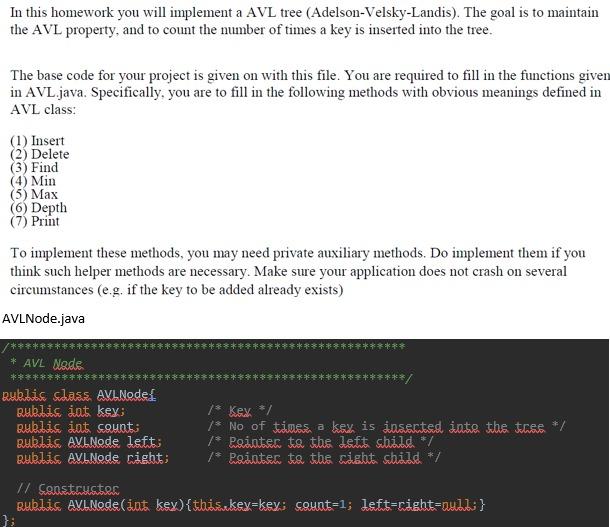Click the 'AVLNode.java' file name heading
The image size is (610, 527).
43,319
